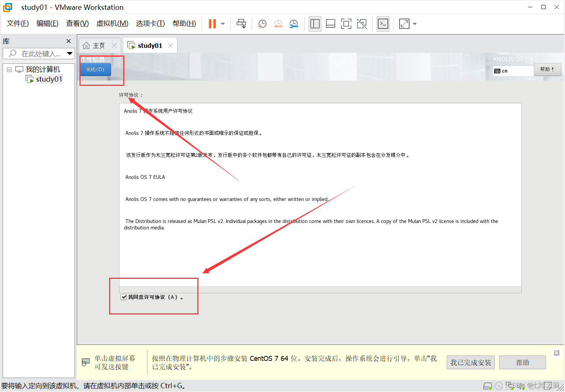The image size is (565, 392).
Task: Open the 编辑(E) menu
Action: tap(47, 24)
